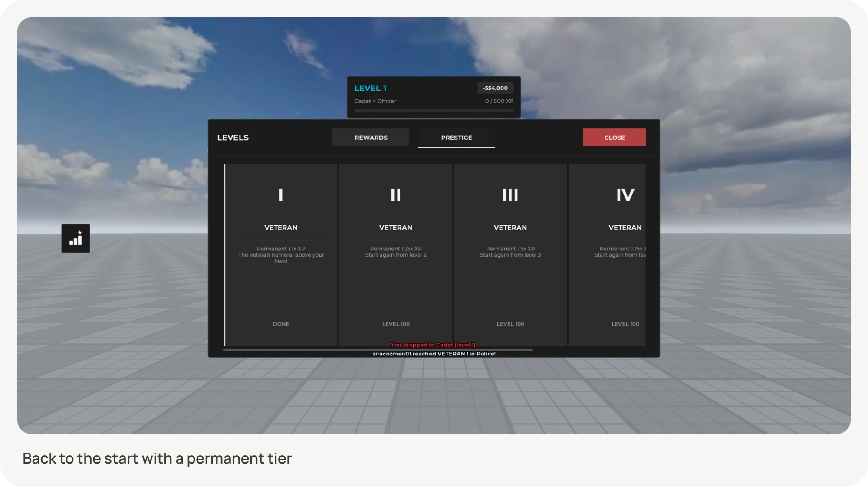
Task: Click the 'Cadet > Officer' rank text
Action: pyautogui.click(x=375, y=101)
